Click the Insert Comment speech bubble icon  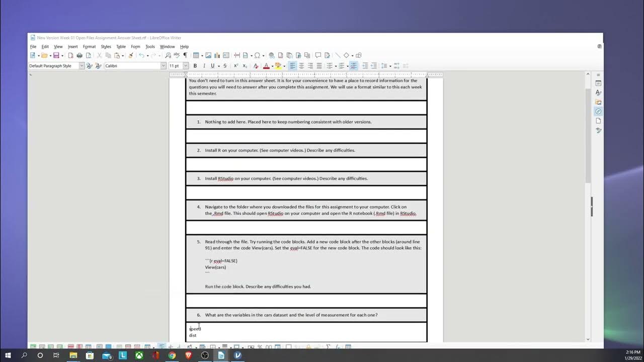click(318, 55)
